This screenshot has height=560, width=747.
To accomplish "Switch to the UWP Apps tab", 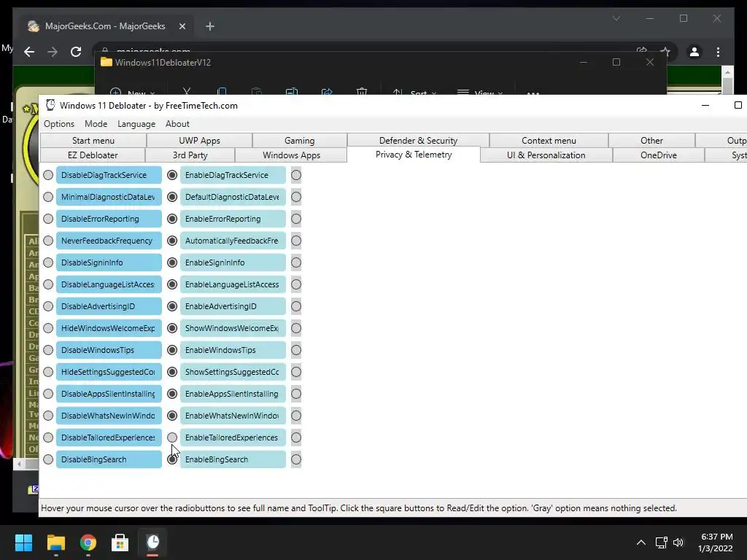I will click(x=199, y=141).
